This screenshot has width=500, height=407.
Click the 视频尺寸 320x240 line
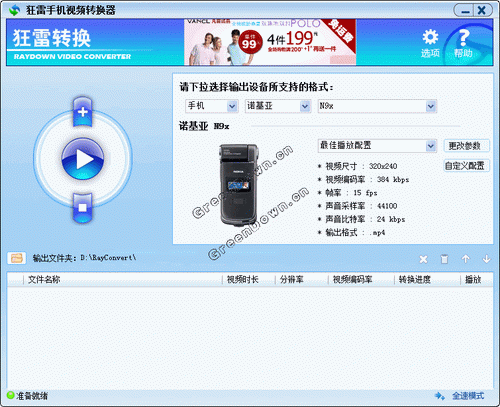pyautogui.click(x=358, y=166)
